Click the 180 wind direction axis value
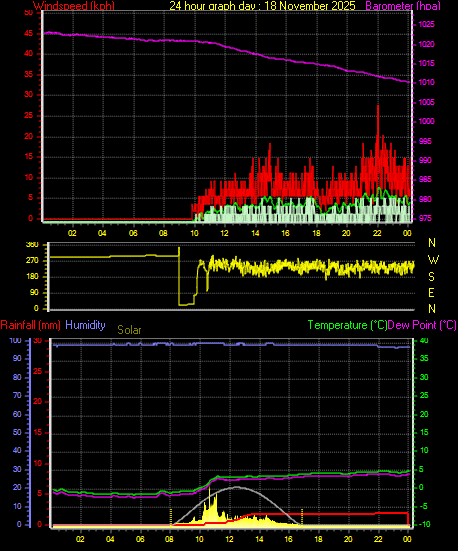The height and width of the screenshot is (551, 458). pyautogui.click(x=33, y=277)
